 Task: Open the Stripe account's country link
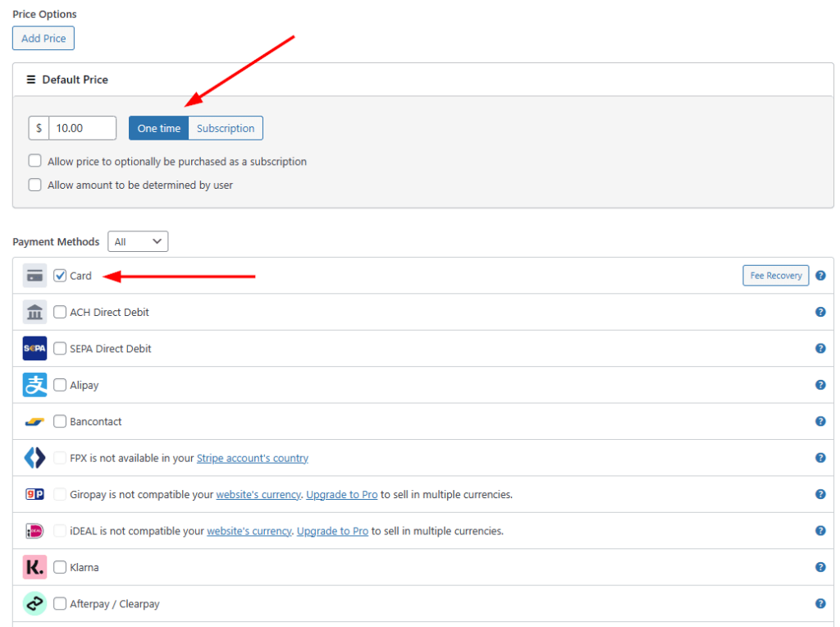click(252, 458)
